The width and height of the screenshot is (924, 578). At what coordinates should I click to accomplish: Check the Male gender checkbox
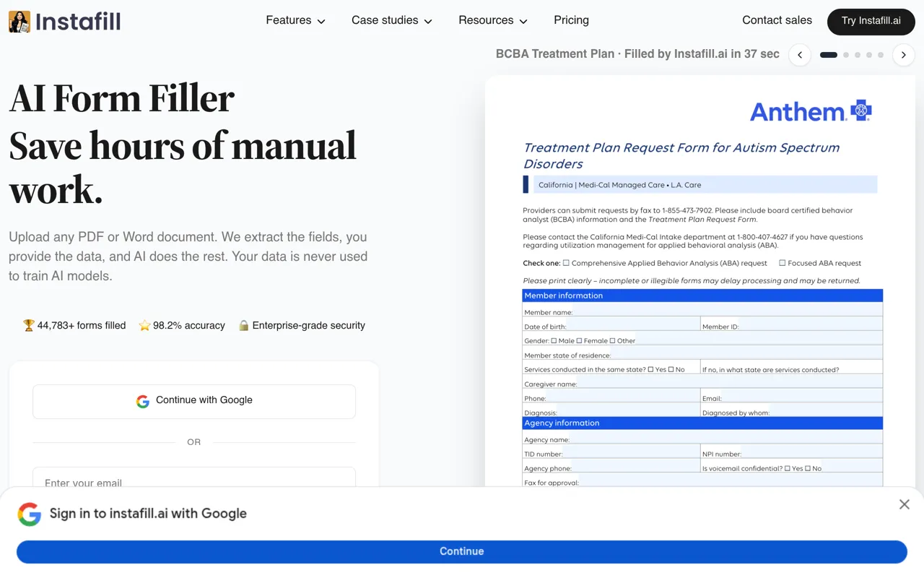coord(554,340)
